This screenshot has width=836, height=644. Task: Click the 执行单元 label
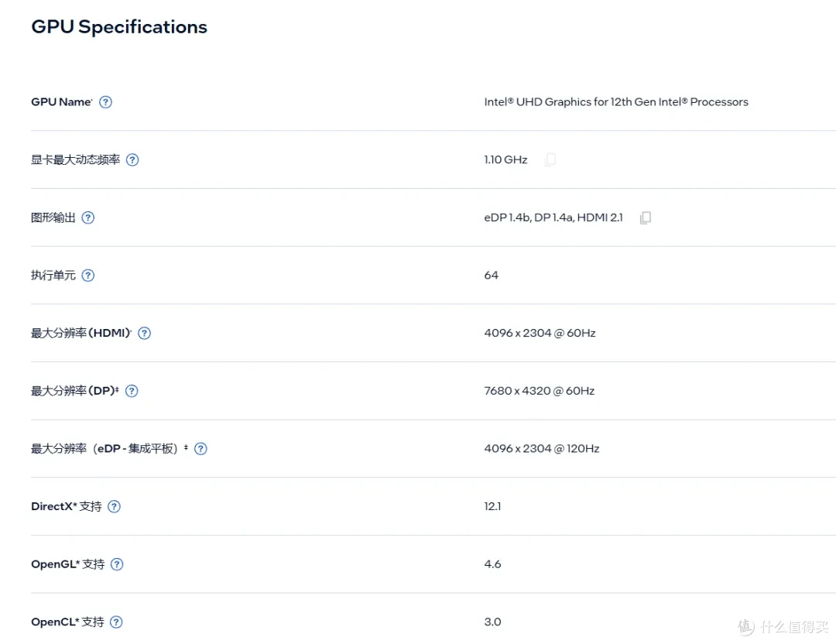pyautogui.click(x=53, y=275)
